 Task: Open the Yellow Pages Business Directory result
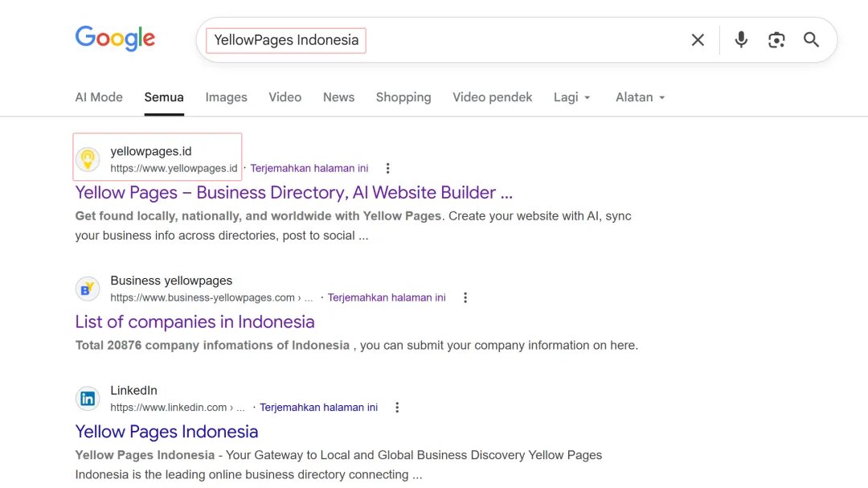(x=293, y=193)
